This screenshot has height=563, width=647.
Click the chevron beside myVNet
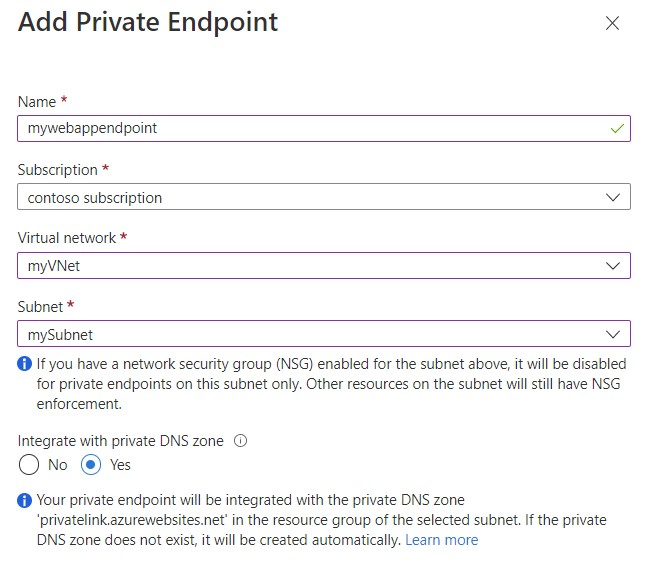(x=614, y=265)
